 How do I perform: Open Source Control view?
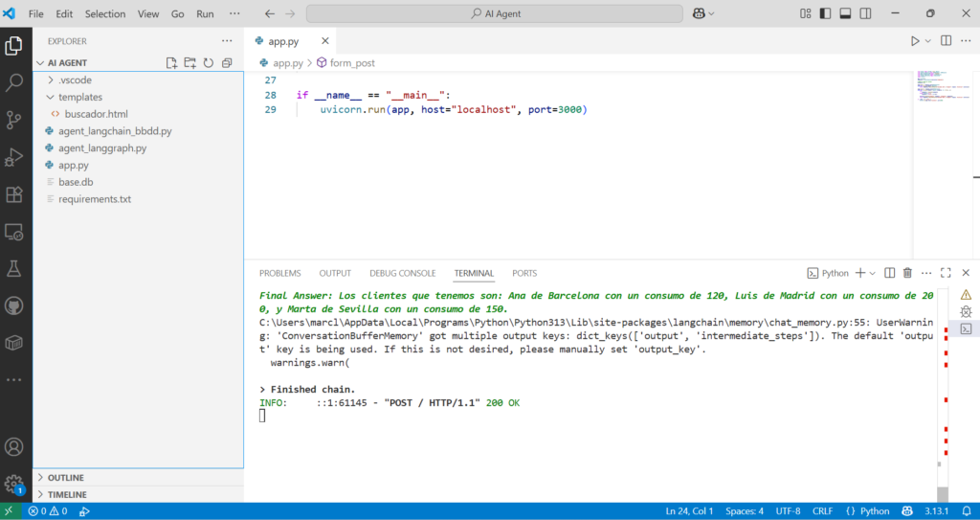14,120
